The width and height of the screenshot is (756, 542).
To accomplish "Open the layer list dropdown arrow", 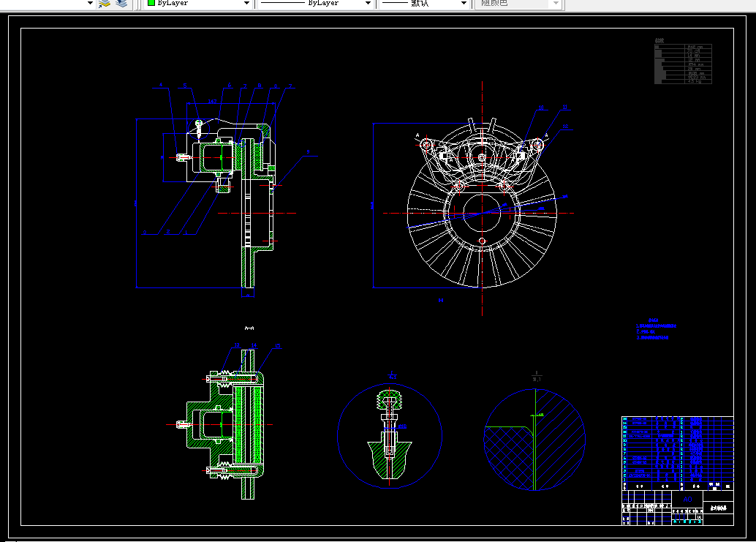I will click(90, 3).
